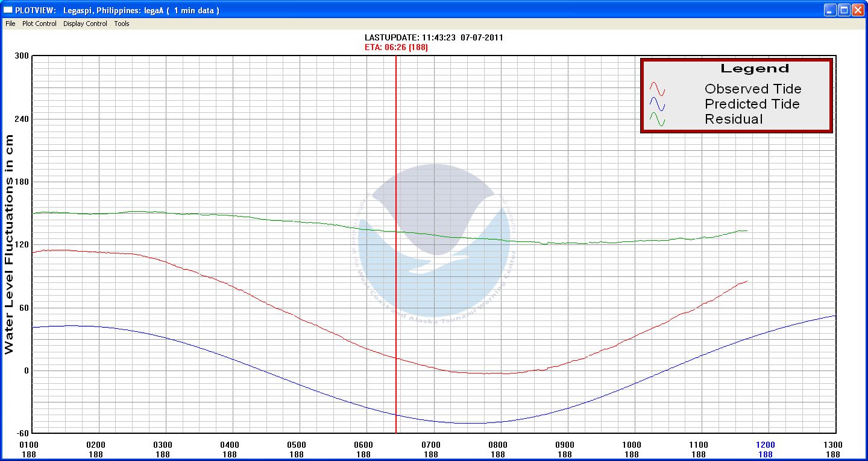The image size is (868, 461).
Task: Minimize the PLOTVIEW window
Action: click(831, 10)
